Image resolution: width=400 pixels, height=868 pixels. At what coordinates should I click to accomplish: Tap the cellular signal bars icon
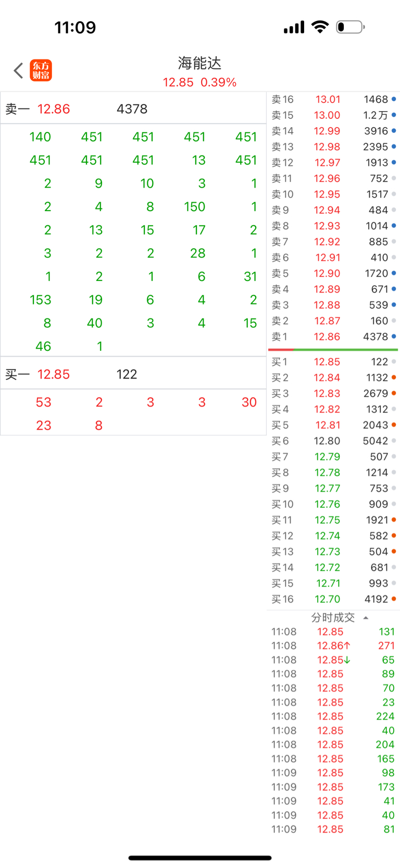(294, 27)
